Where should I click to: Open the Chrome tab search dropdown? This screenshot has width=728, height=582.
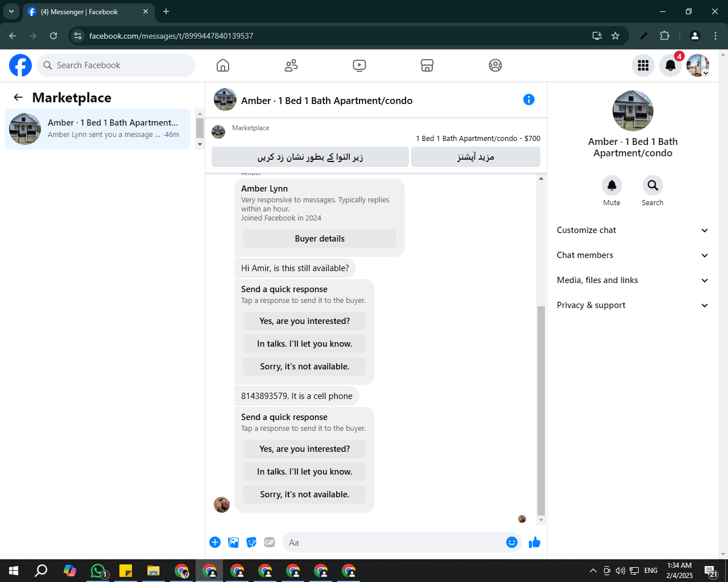click(x=11, y=11)
